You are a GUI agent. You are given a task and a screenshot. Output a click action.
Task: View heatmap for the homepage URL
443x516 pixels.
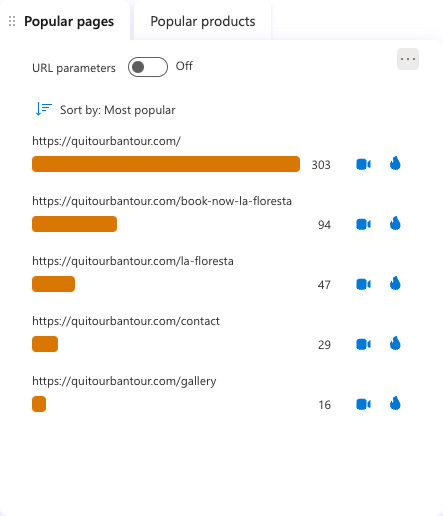pyautogui.click(x=395, y=164)
